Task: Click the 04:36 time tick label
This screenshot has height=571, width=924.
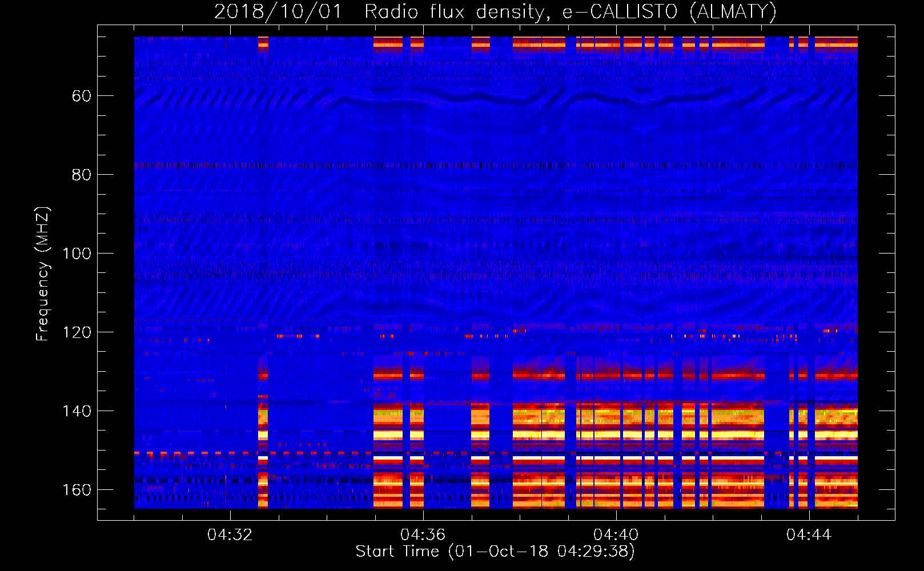Action: pos(423,535)
